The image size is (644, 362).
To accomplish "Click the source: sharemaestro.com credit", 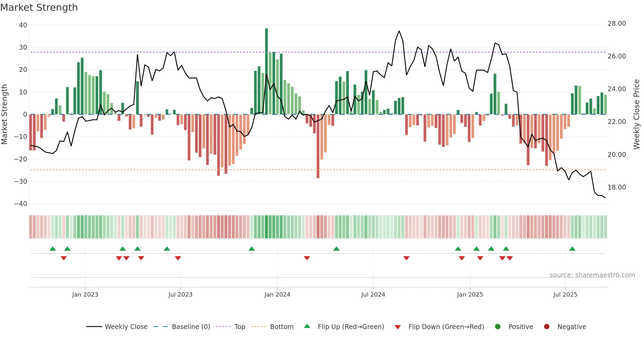I will 592,275.
